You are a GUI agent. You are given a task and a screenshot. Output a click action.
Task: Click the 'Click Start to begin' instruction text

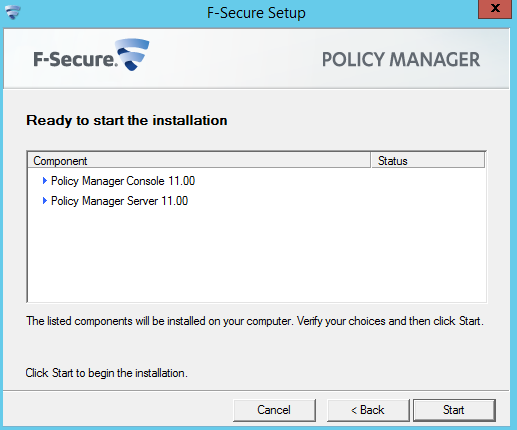(107, 373)
